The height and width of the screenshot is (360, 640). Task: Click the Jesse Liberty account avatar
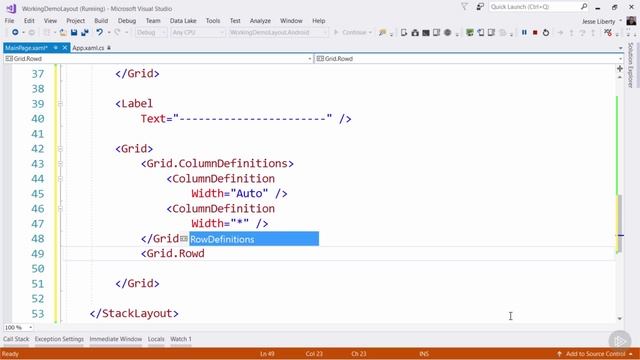(631, 21)
